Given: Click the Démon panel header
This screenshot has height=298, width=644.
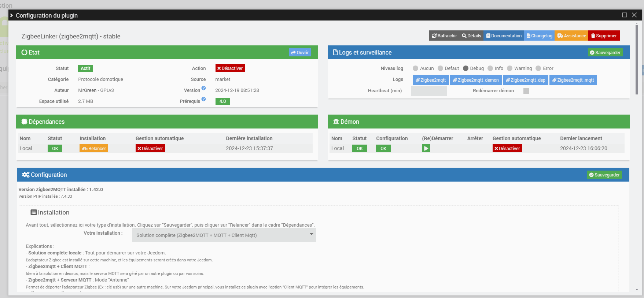Looking at the screenshot, I should (x=479, y=122).
